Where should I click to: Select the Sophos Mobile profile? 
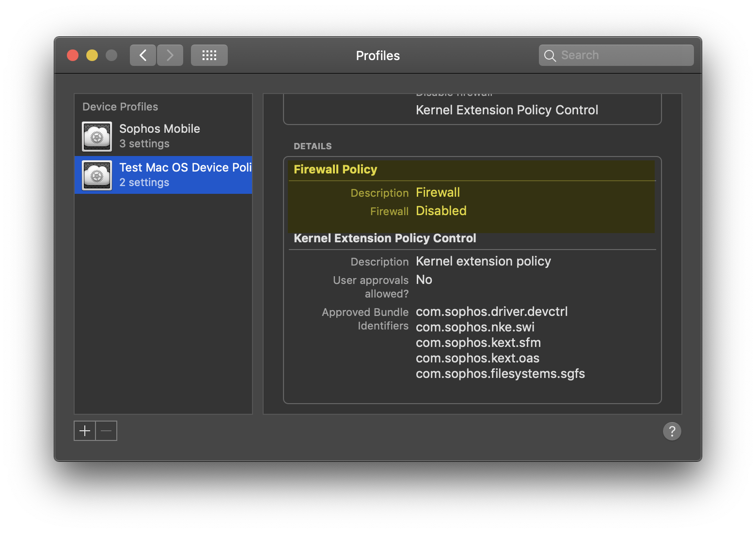coord(163,136)
